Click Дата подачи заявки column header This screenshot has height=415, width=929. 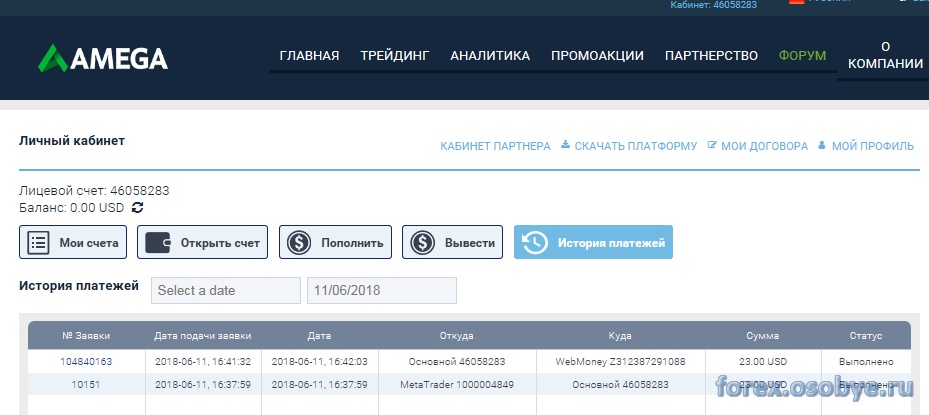click(203, 336)
